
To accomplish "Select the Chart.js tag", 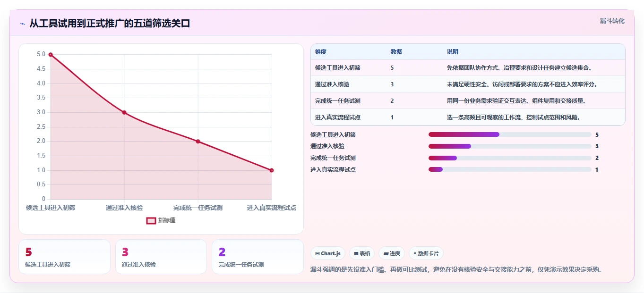I will pos(328,253).
